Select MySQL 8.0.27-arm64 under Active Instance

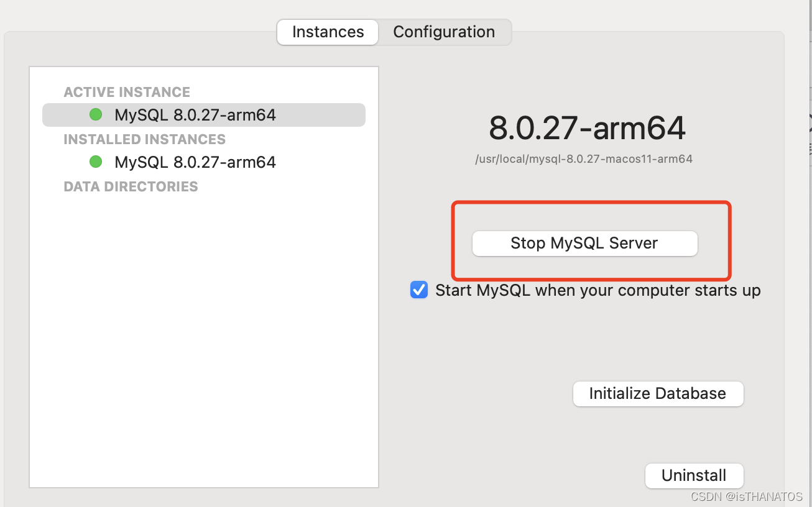[x=204, y=115]
